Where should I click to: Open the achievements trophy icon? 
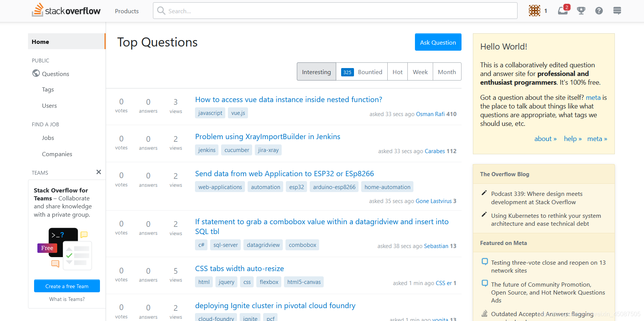click(581, 11)
